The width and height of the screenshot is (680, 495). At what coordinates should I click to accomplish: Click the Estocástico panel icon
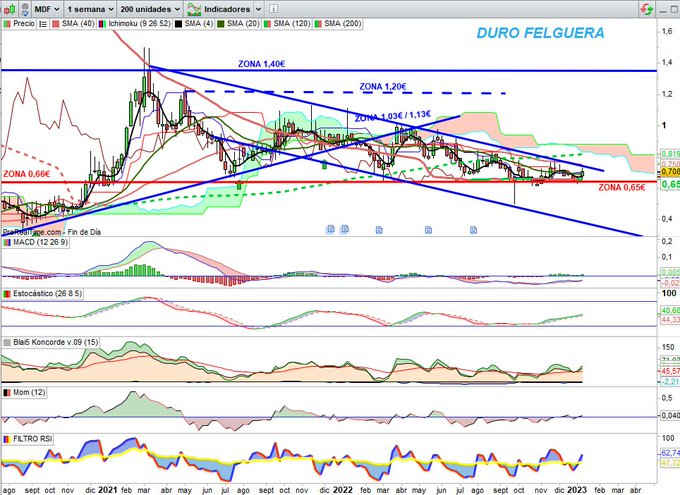pos(7,294)
